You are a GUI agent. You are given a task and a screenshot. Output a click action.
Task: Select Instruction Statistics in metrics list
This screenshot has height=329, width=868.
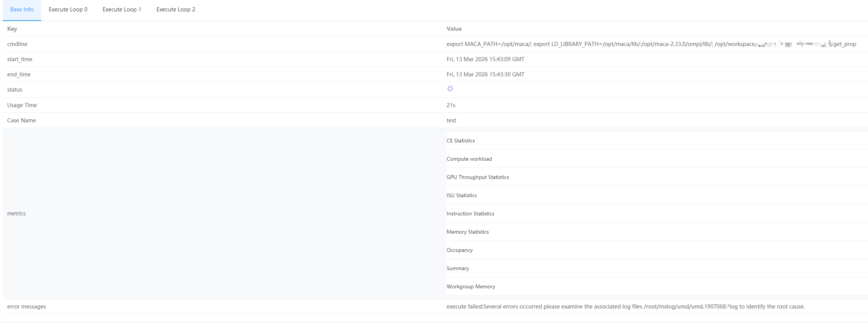470,214
